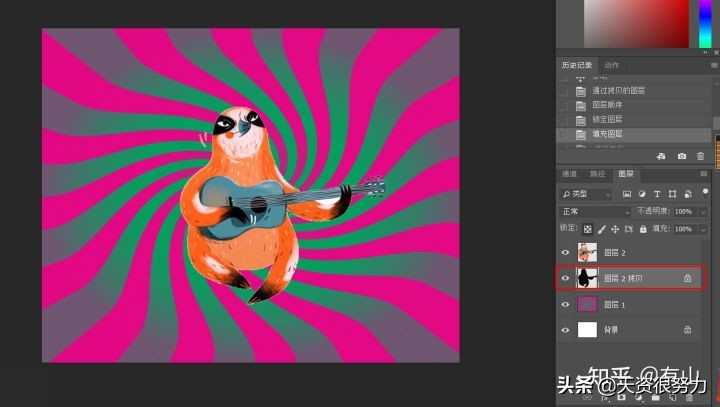The height and width of the screenshot is (407, 720).
Task: Select layer named 图层 2 拷贝
Action: (x=623, y=278)
